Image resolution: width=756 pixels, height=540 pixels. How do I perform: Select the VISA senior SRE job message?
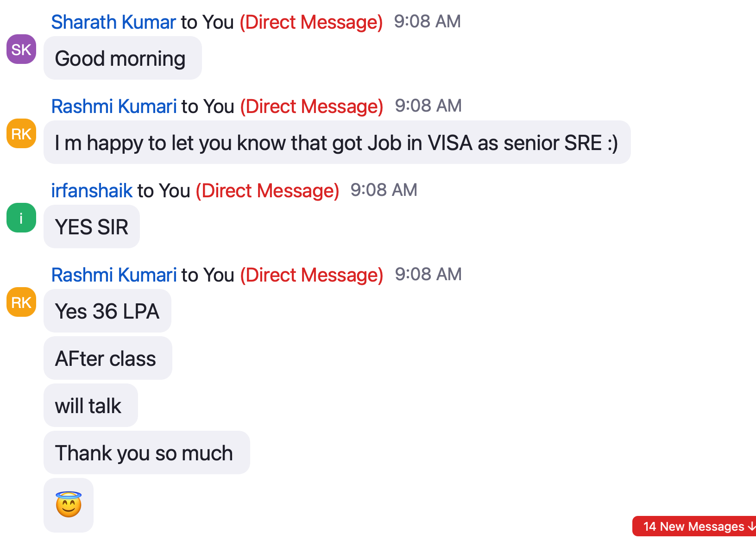point(337,142)
